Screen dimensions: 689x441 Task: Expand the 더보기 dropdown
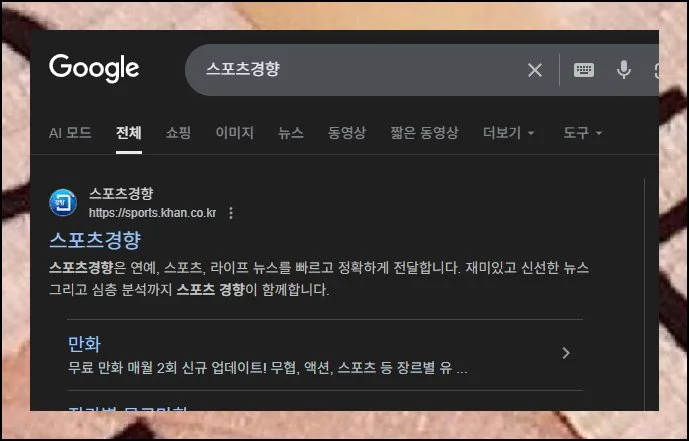[x=508, y=133]
